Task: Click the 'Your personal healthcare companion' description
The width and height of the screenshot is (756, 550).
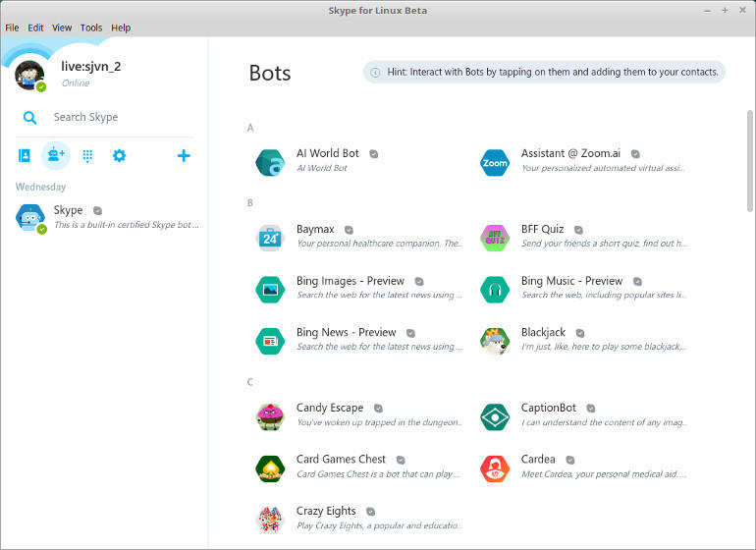Action: click(379, 244)
